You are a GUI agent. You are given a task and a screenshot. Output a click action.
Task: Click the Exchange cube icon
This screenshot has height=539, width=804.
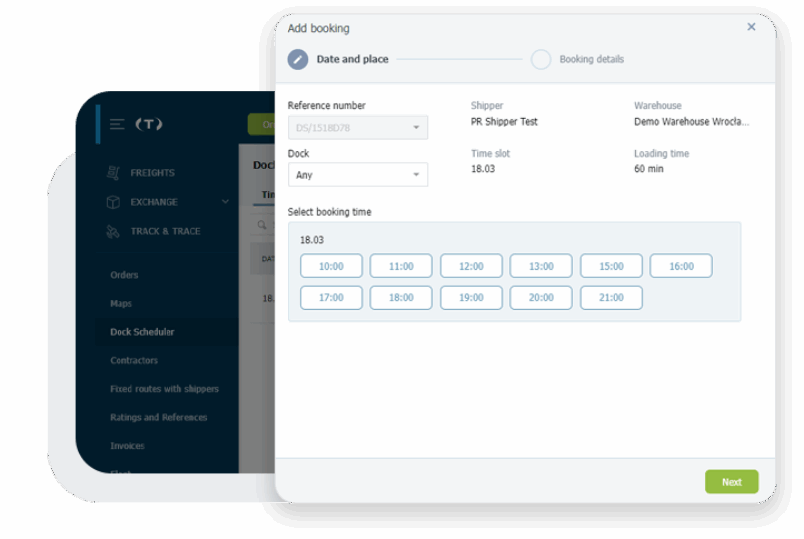tap(113, 202)
